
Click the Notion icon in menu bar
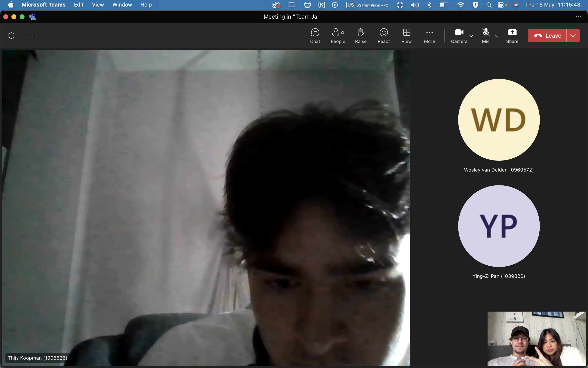pyautogui.click(x=322, y=5)
